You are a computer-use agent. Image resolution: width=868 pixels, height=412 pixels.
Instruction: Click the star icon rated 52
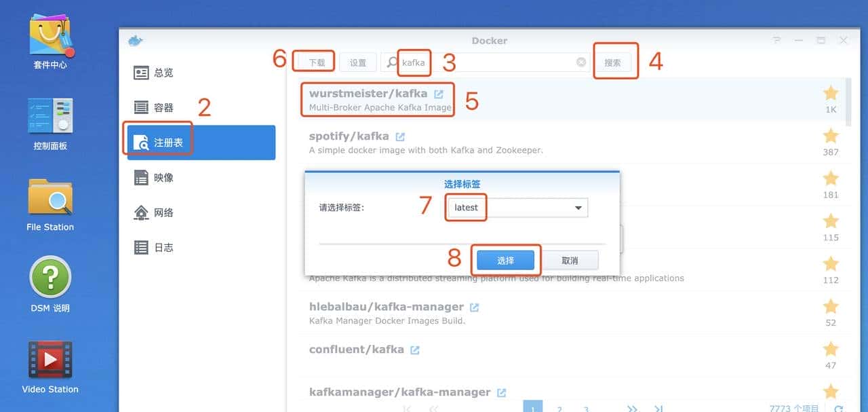831,307
